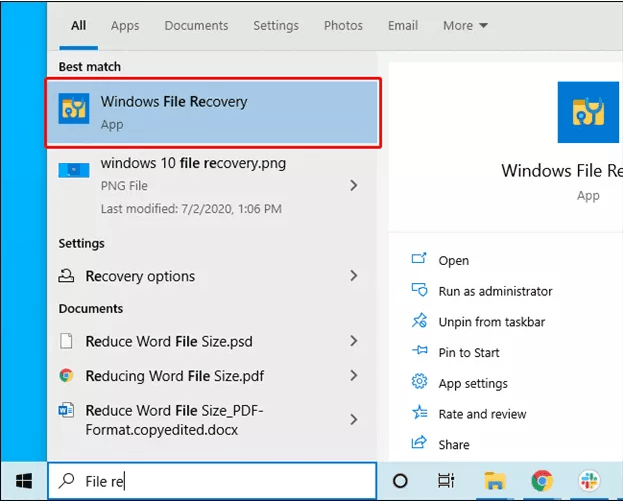The height and width of the screenshot is (503, 623).
Task: Expand chevron for Reduce Word File Size.psd
Action: click(x=354, y=341)
